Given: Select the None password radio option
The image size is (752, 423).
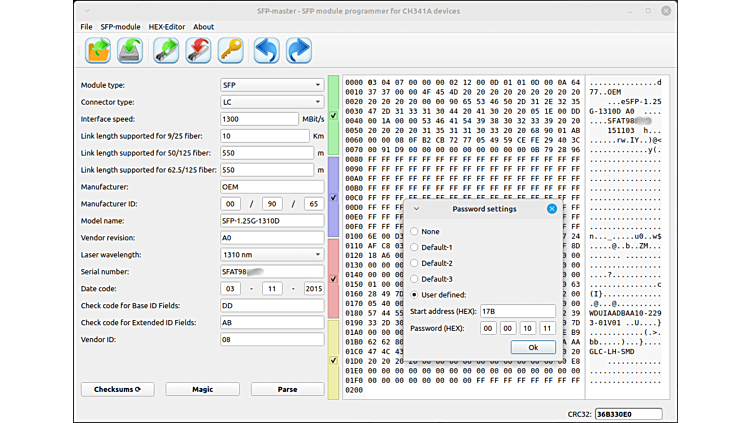Looking at the screenshot, I should [x=415, y=231].
